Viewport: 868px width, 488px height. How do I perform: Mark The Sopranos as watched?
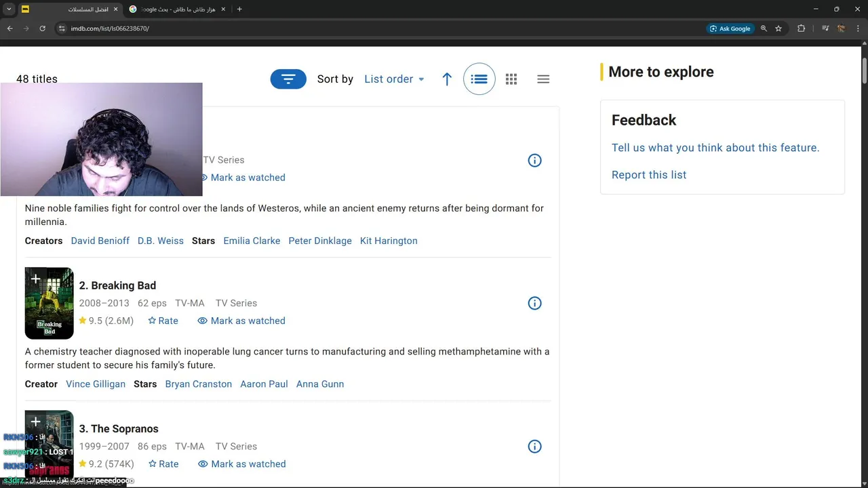[242, 464]
